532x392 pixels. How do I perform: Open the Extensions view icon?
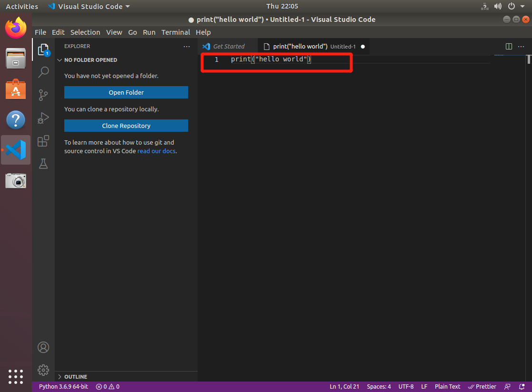tap(43, 141)
